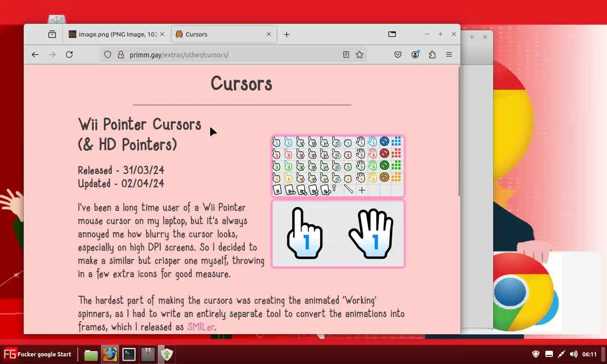Bookmark this page with the star
This screenshot has width=607, height=364.
359,55
